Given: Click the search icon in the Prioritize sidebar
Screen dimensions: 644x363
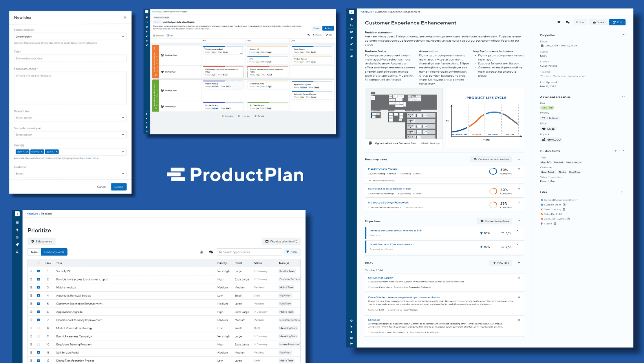Looking at the screenshot, I should click(x=17, y=252).
